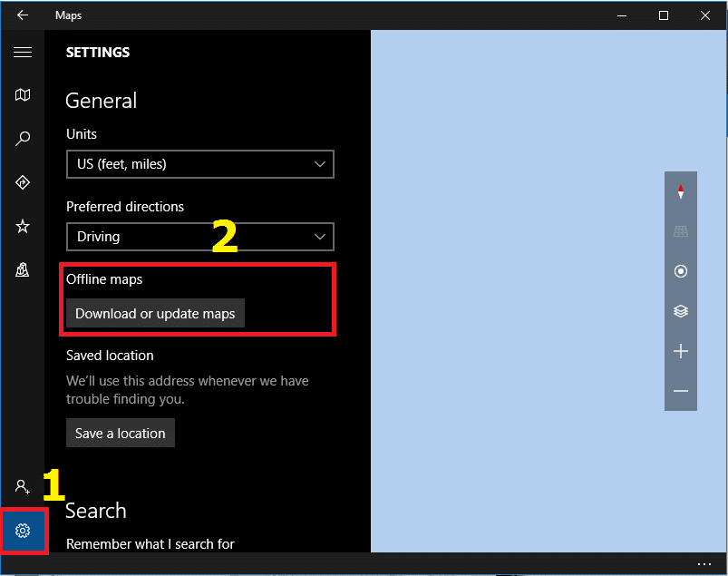Open the more options ellipsis
728x576 pixels.
click(x=704, y=564)
